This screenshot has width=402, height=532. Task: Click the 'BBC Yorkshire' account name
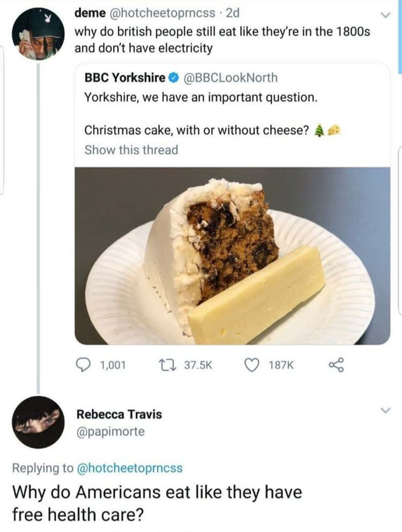[125, 78]
